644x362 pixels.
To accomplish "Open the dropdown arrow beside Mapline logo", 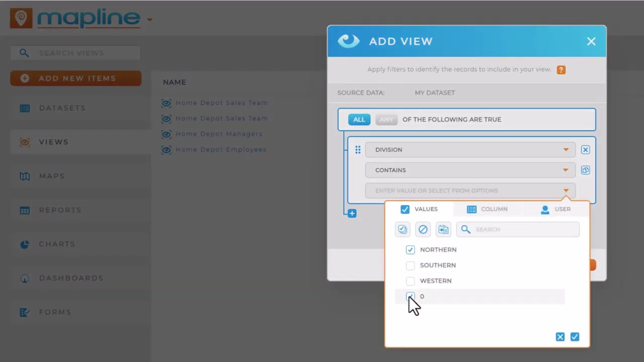I will click(x=149, y=20).
